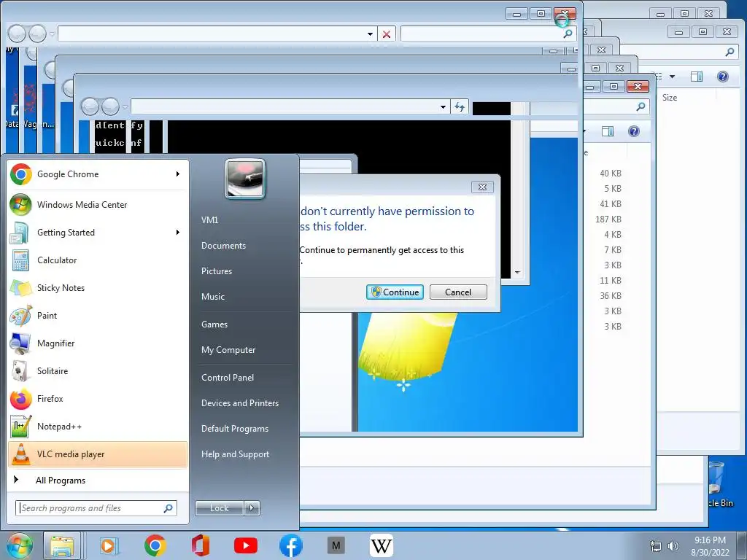Launch VLC media player
Image resolution: width=747 pixels, height=560 pixels.
tap(98, 454)
